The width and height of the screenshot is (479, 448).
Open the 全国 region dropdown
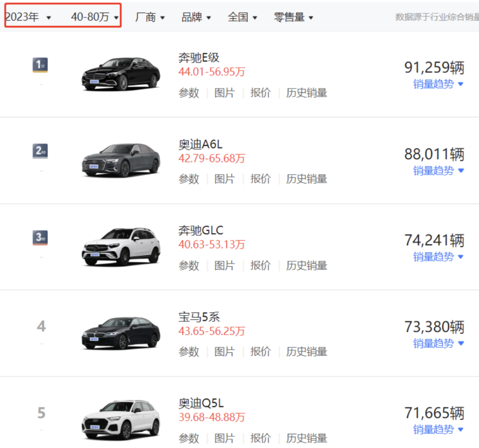[x=242, y=17]
